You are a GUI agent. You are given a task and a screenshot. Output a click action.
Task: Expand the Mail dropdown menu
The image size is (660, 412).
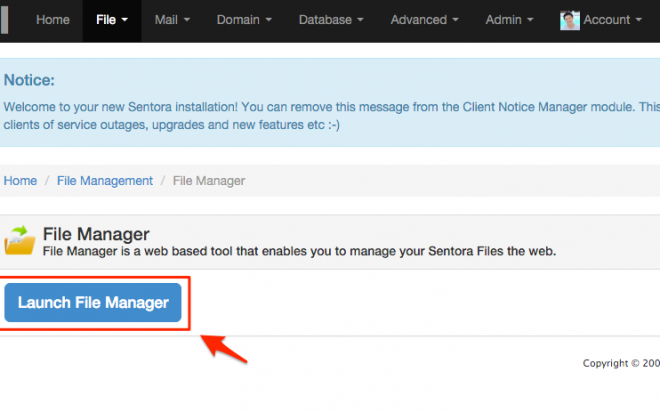172,20
